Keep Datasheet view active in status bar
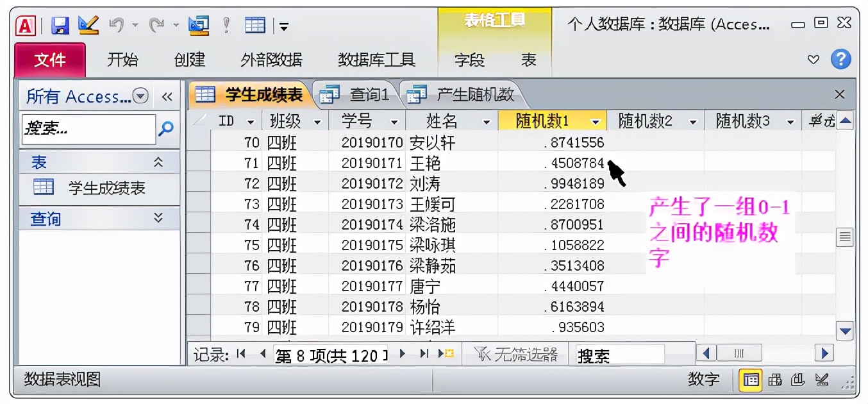This screenshot has width=868, height=404. pyautogui.click(x=751, y=380)
